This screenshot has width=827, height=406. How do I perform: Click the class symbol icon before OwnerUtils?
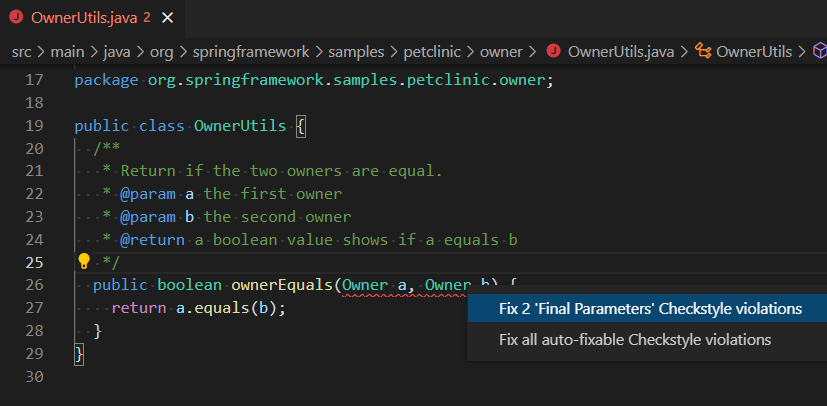pyautogui.click(x=703, y=52)
